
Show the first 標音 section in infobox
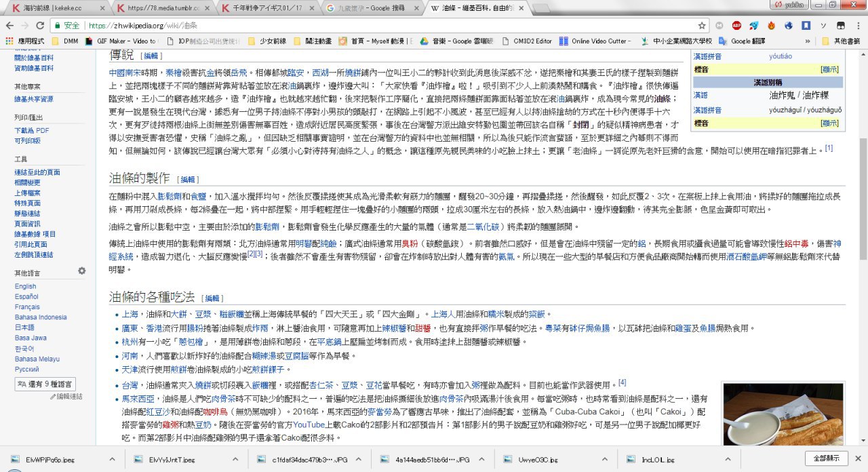click(x=829, y=69)
